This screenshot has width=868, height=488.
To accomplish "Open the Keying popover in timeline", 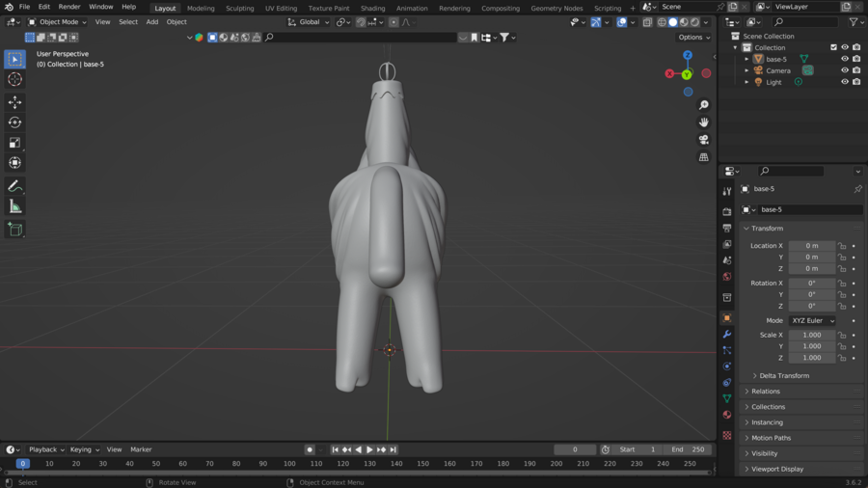I will click(x=83, y=449).
